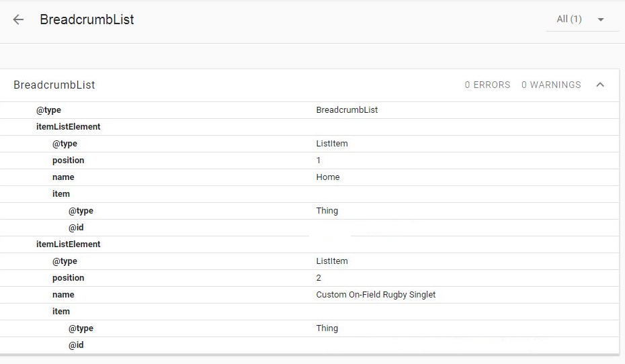Click Custom On-Field Rugby Singlet value
625x364 pixels.
point(376,295)
